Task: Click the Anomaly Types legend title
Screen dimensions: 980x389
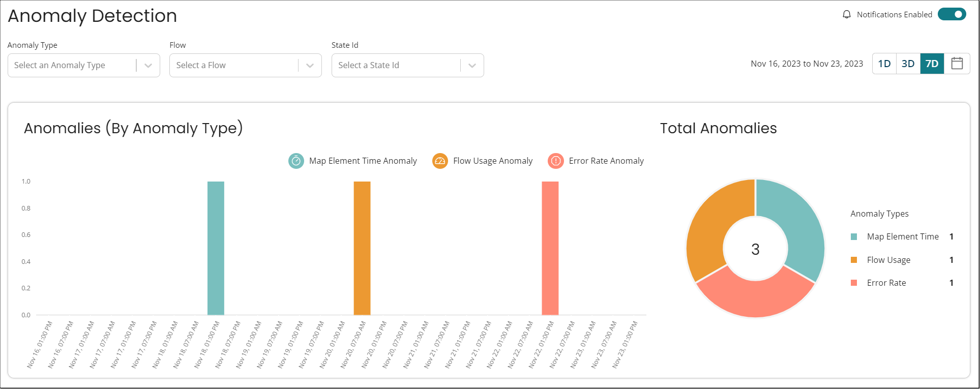Action: [879, 214]
